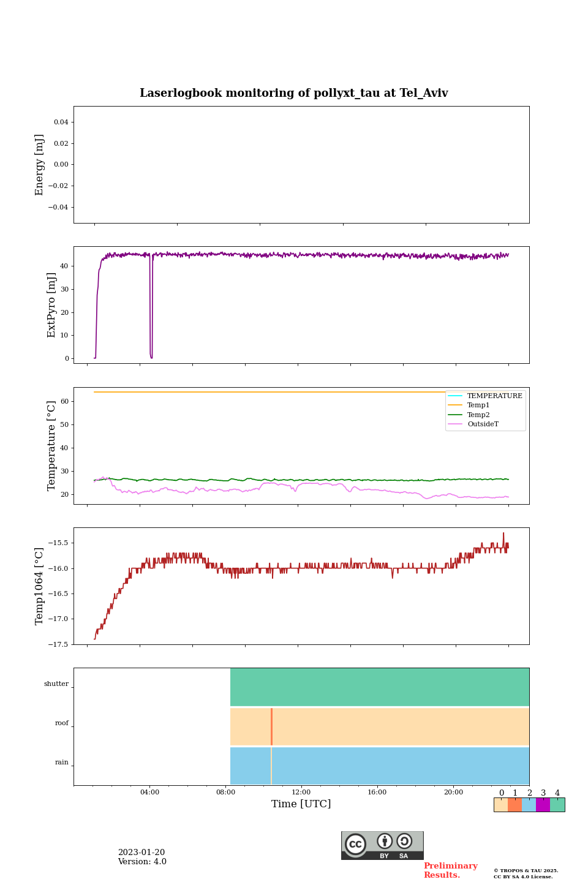The width and height of the screenshot is (588, 882).
Task: Click the Version: 4.0 text
Action: [x=142, y=862]
